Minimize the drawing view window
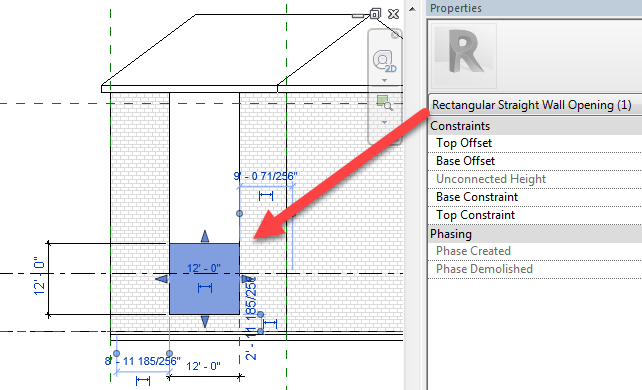Screen dimensions: 642x390 coord(357,16)
